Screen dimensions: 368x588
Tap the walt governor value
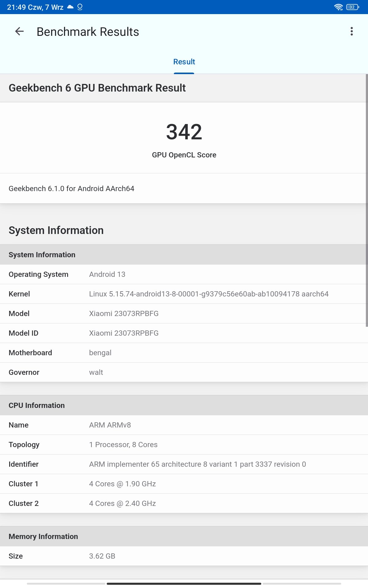click(96, 372)
